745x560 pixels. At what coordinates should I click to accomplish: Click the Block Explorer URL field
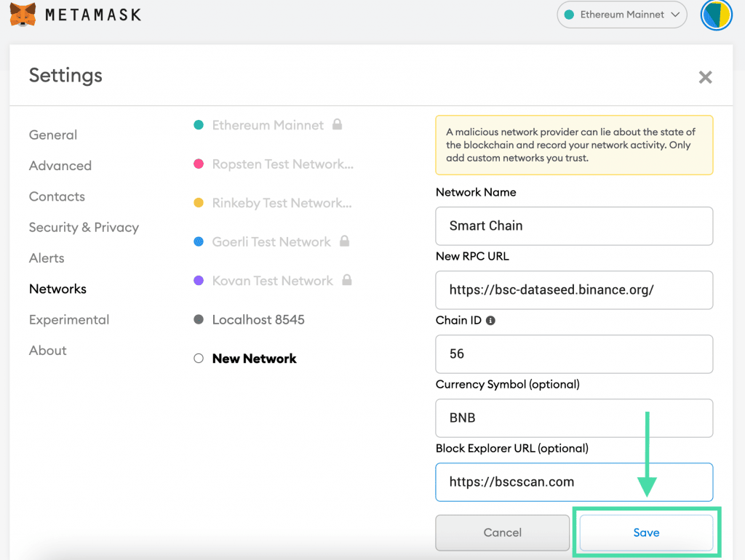point(574,482)
